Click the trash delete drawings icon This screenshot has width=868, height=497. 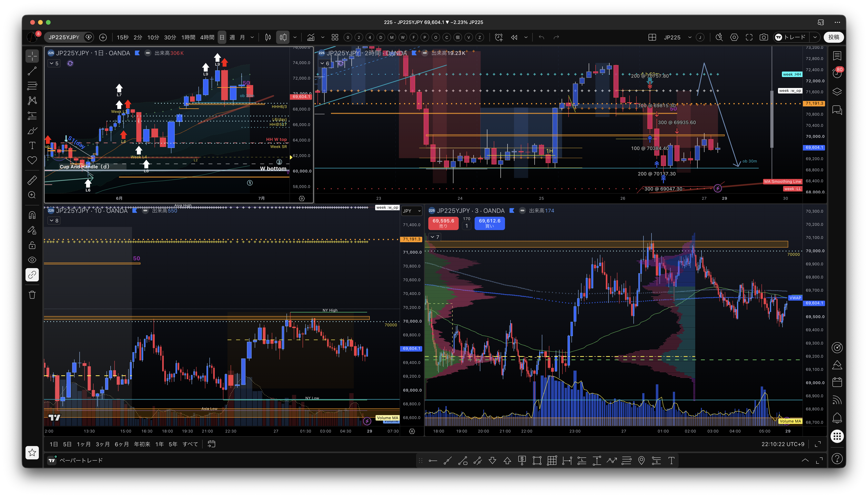(32, 295)
